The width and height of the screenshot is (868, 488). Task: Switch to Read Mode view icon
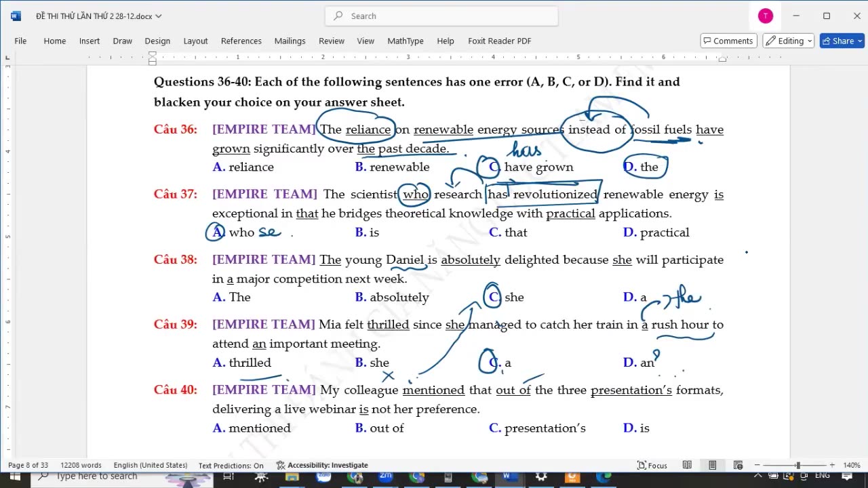tap(687, 465)
